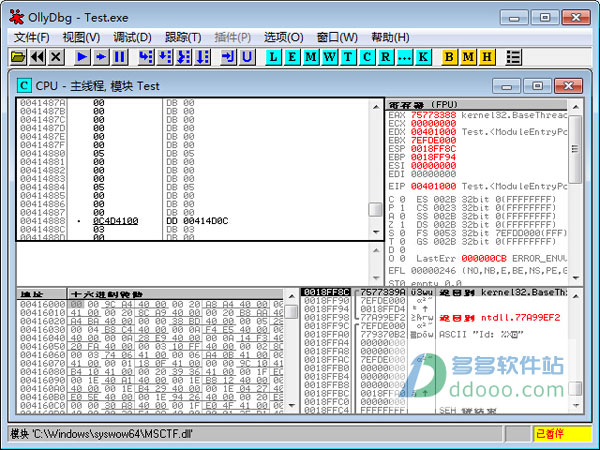Screen dimensions: 600x450
Task: Open the Log window with L icon
Action: 273,57
